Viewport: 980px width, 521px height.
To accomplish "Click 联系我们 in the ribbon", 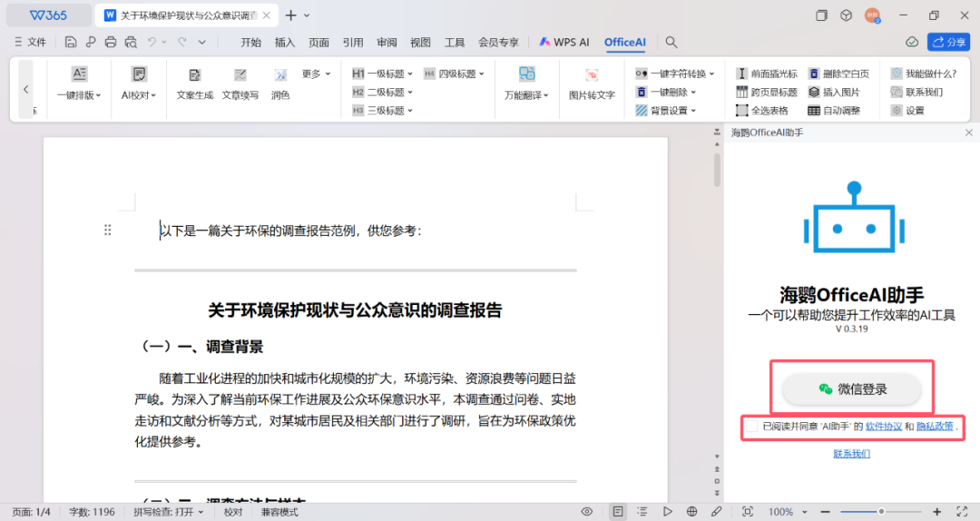I will pos(916,92).
